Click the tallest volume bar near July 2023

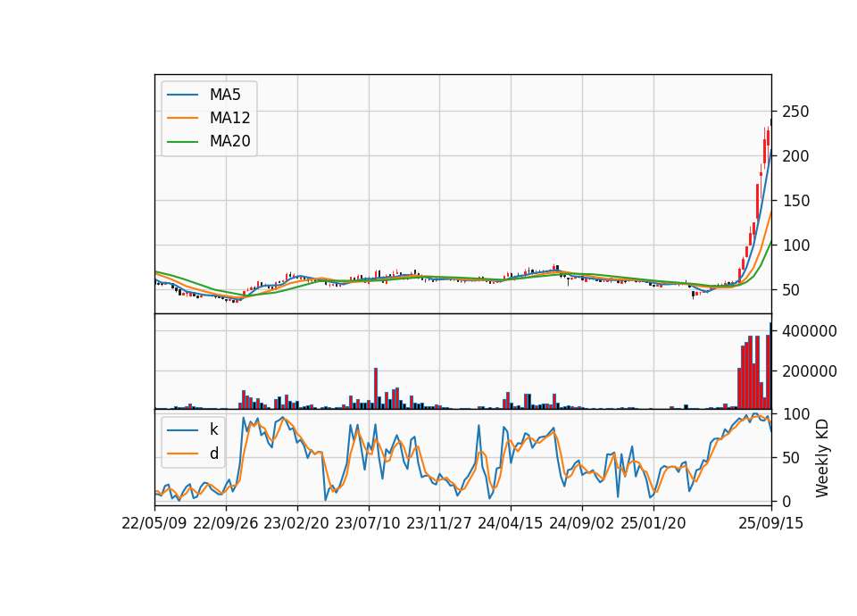coord(376,388)
